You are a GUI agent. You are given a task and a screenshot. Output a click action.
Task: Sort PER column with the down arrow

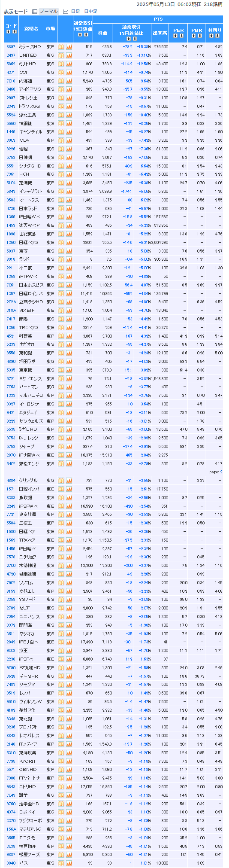(x=181, y=35)
